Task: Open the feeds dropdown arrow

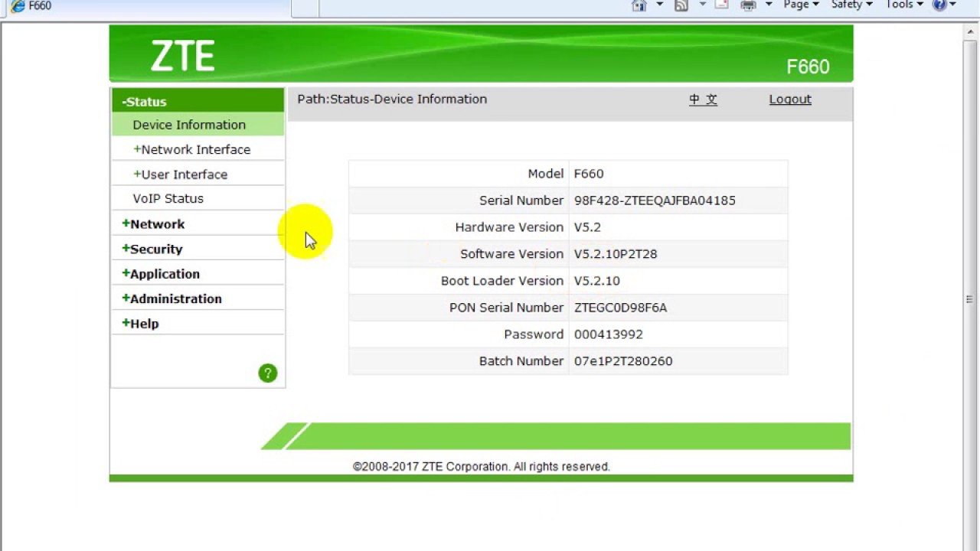Action: [702, 5]
